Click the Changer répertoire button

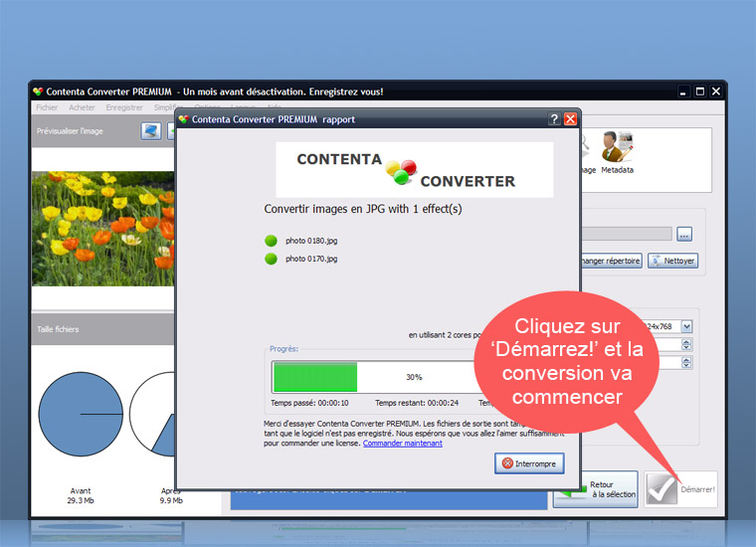(612, 261)
